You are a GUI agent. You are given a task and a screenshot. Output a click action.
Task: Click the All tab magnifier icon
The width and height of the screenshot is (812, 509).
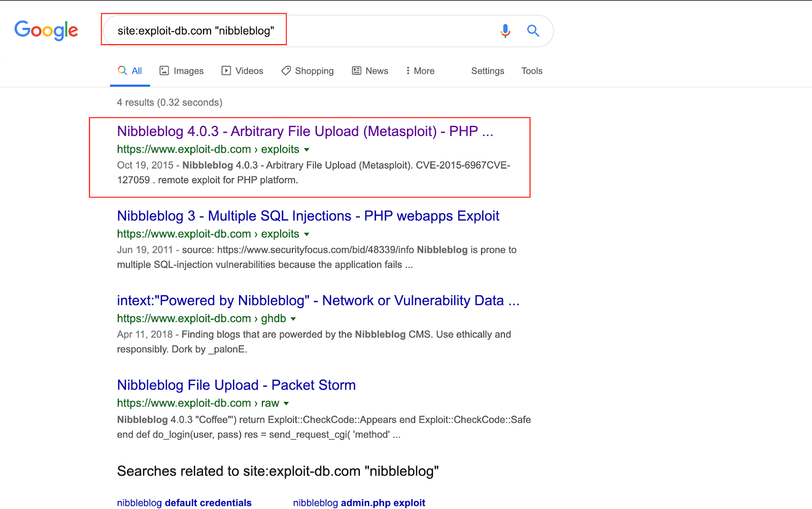point(122,71)
